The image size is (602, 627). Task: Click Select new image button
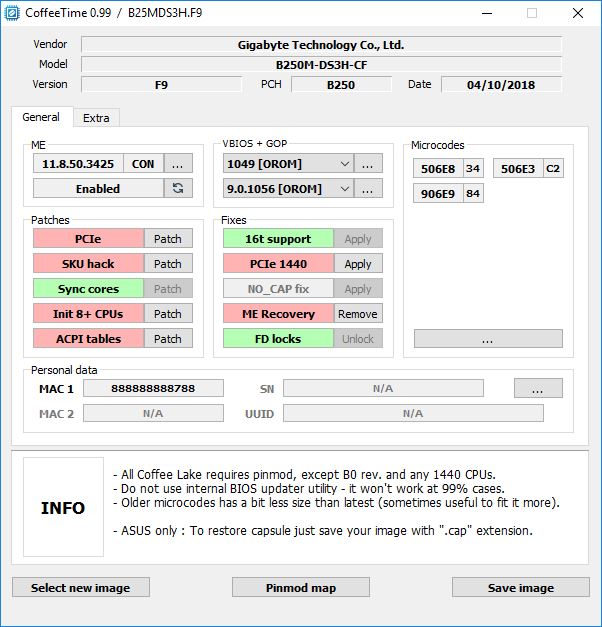point(81,587)
